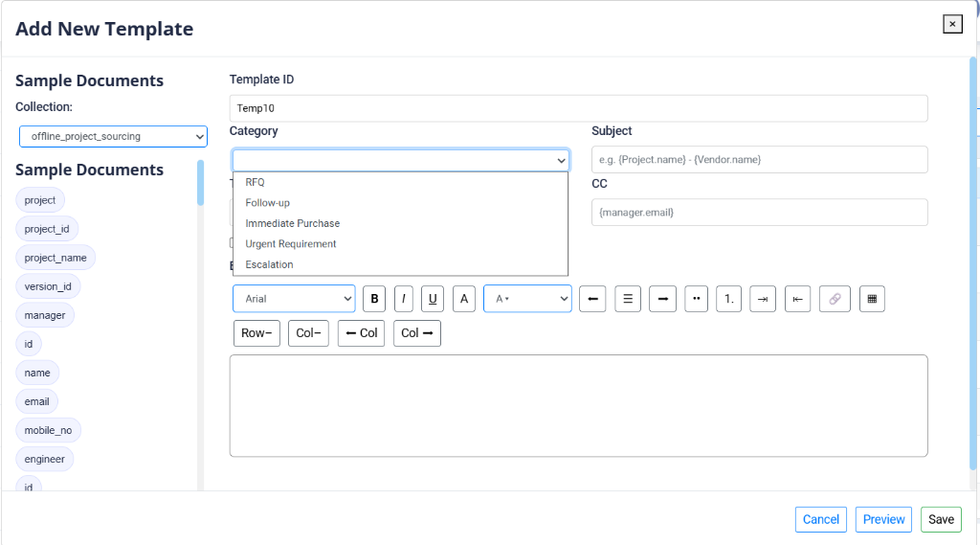This screenshot has width=980, height=545.
Task: Choose the Escalation category option
Action: [269, 264]
